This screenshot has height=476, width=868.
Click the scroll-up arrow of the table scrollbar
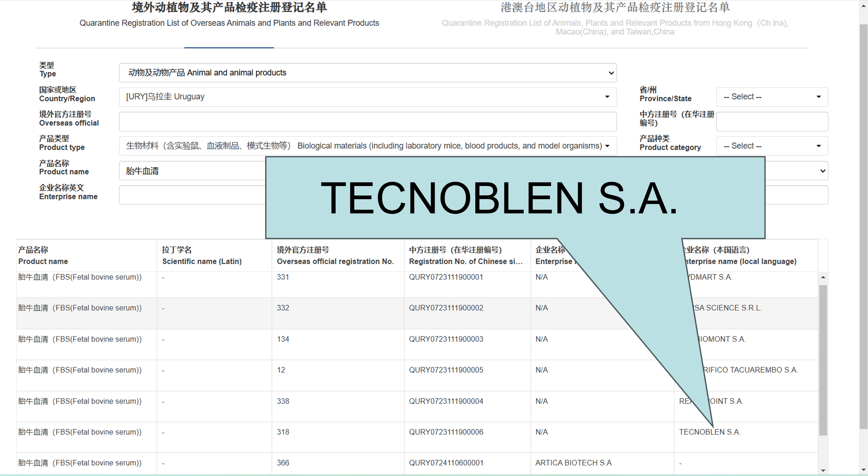point(824,277)
